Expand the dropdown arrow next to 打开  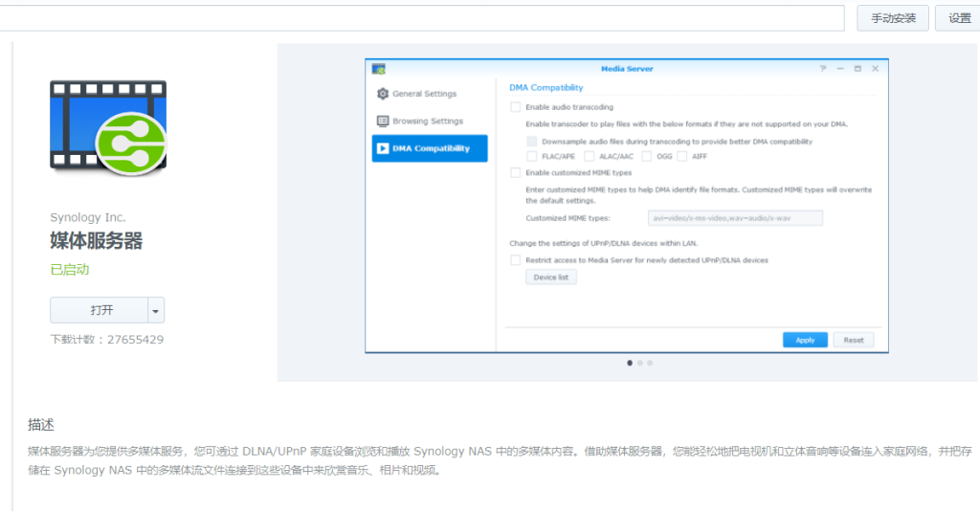(156, 310)
